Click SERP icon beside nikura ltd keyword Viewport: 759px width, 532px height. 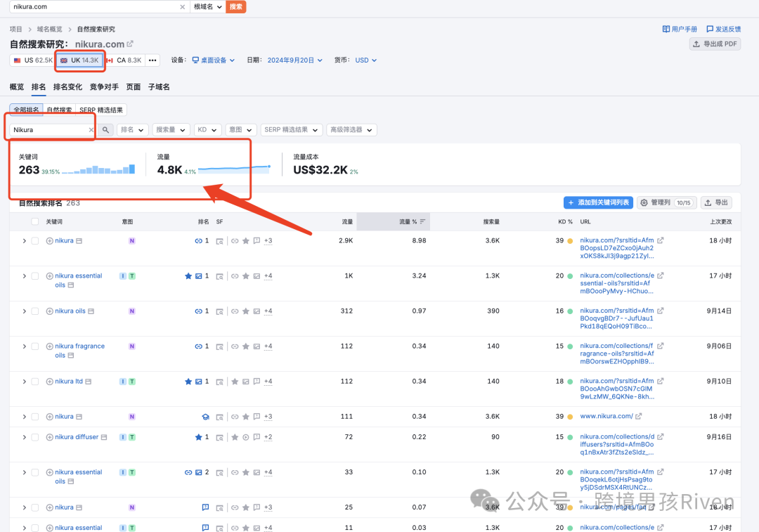tap(88, 382)
